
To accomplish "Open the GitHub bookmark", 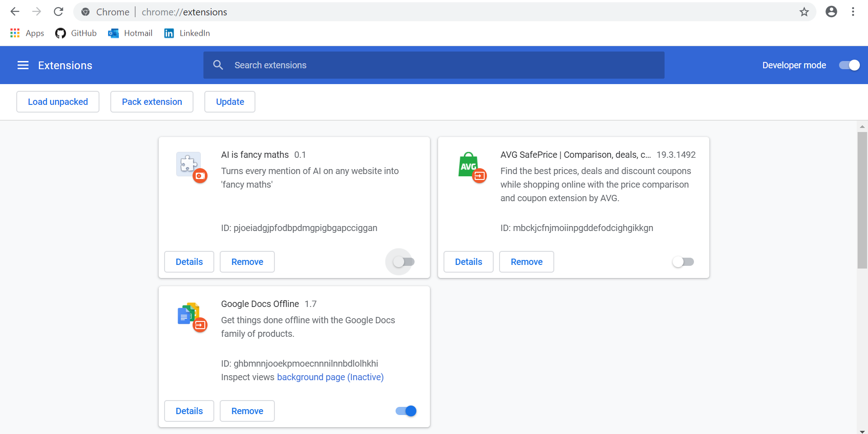I will point(76,33).
